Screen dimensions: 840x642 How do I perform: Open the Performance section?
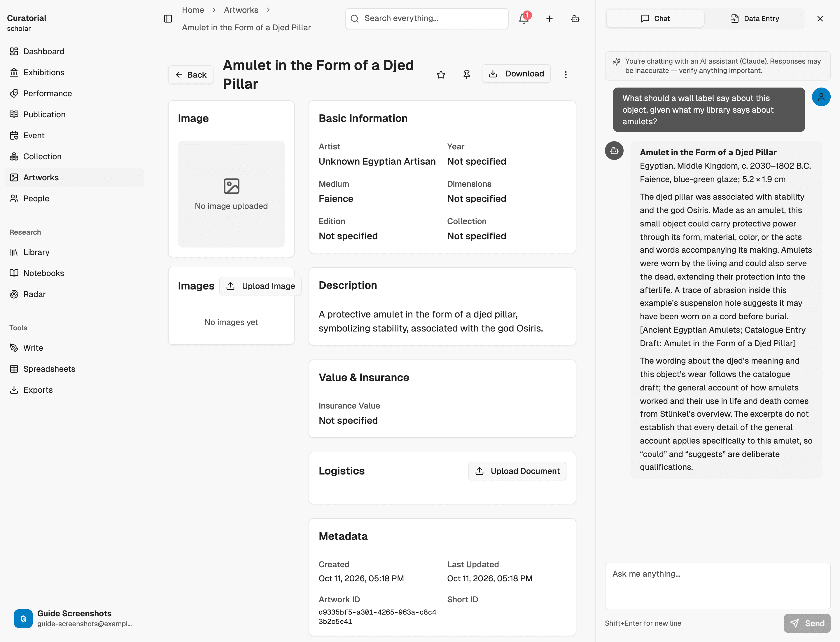(74, 93)
